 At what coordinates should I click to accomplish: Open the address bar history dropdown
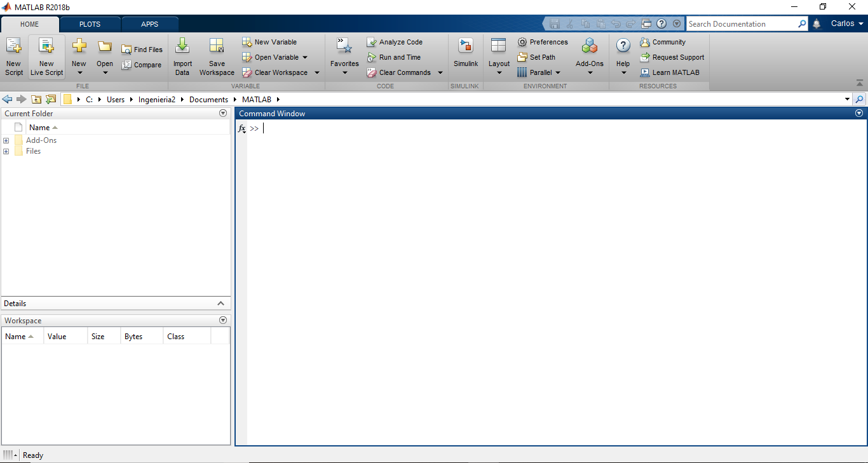pos(847,99)
